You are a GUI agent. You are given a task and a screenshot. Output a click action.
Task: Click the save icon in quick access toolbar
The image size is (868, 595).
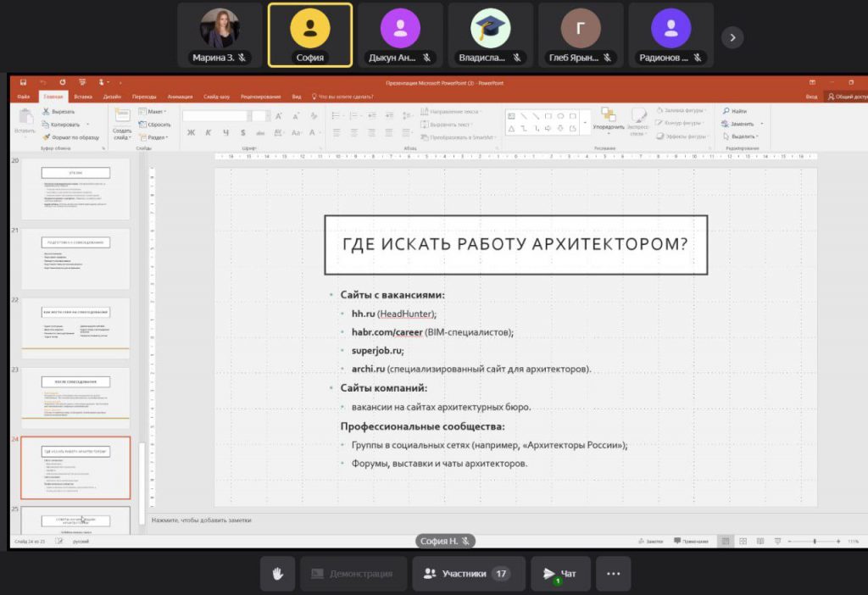point(23,82)
